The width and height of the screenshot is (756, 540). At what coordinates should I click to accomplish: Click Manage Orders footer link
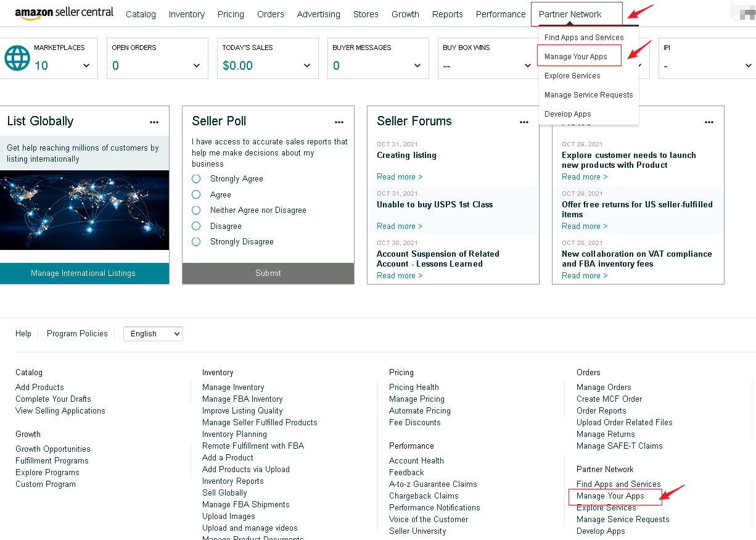604,387
